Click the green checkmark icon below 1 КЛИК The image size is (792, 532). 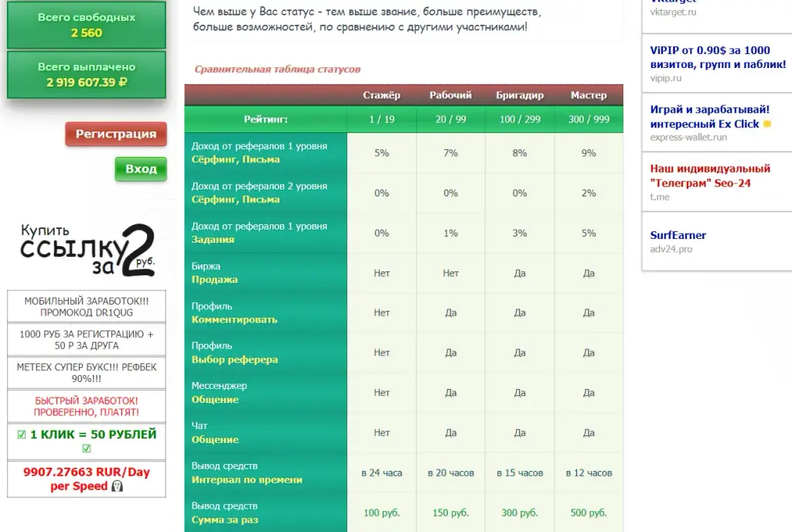(x=87, y=448)
